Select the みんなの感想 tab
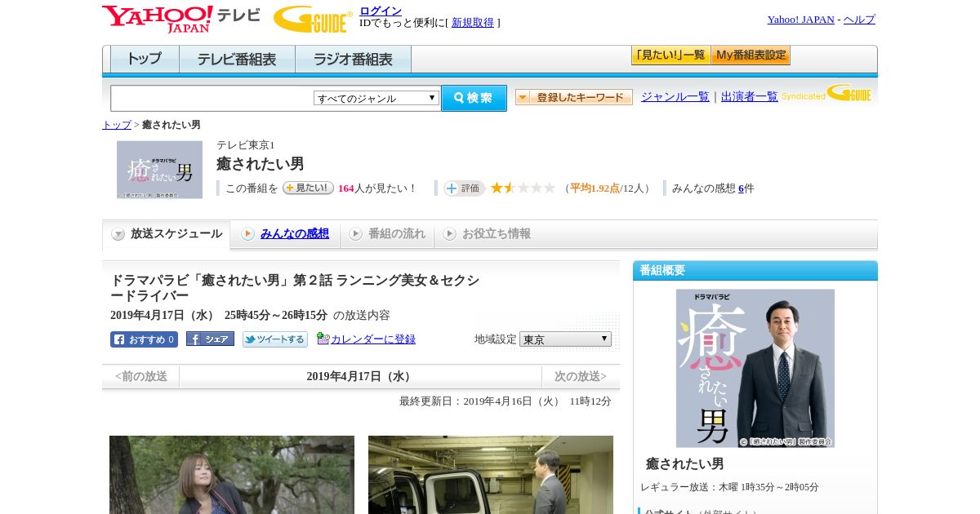 (x=285, y=234)
